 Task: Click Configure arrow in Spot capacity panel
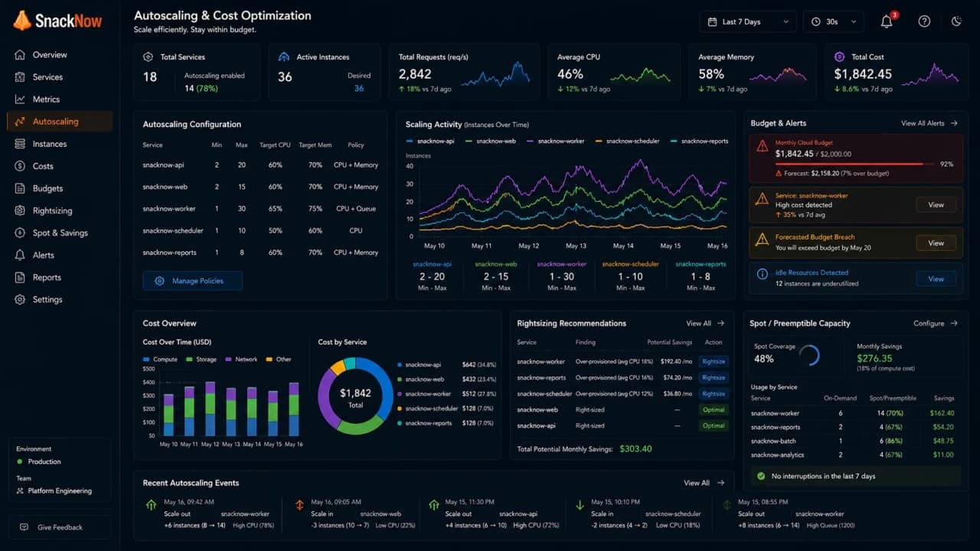pos(954,324)
